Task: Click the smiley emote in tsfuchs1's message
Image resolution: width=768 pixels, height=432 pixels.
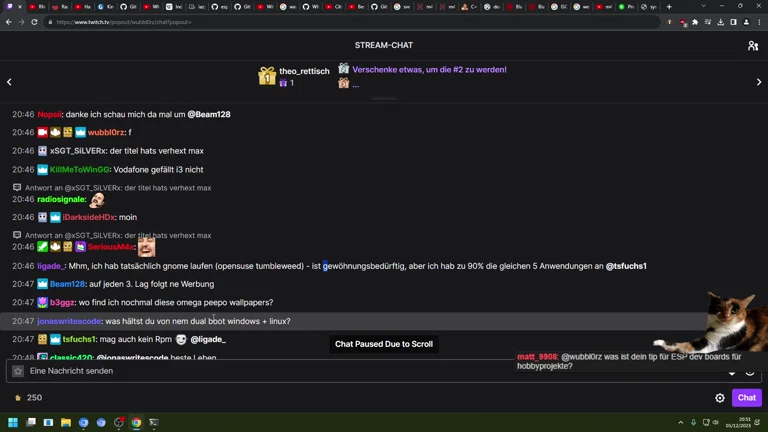Action: coord(181,339)
